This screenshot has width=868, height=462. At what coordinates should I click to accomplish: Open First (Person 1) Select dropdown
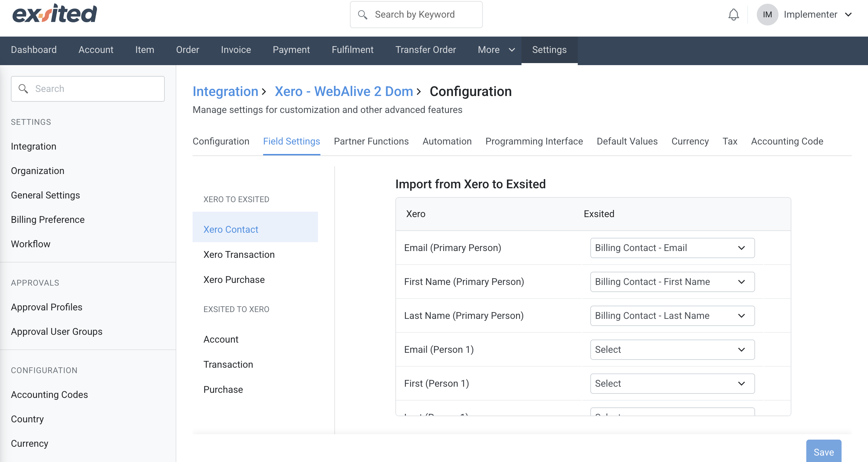click(x=672, y=384)
